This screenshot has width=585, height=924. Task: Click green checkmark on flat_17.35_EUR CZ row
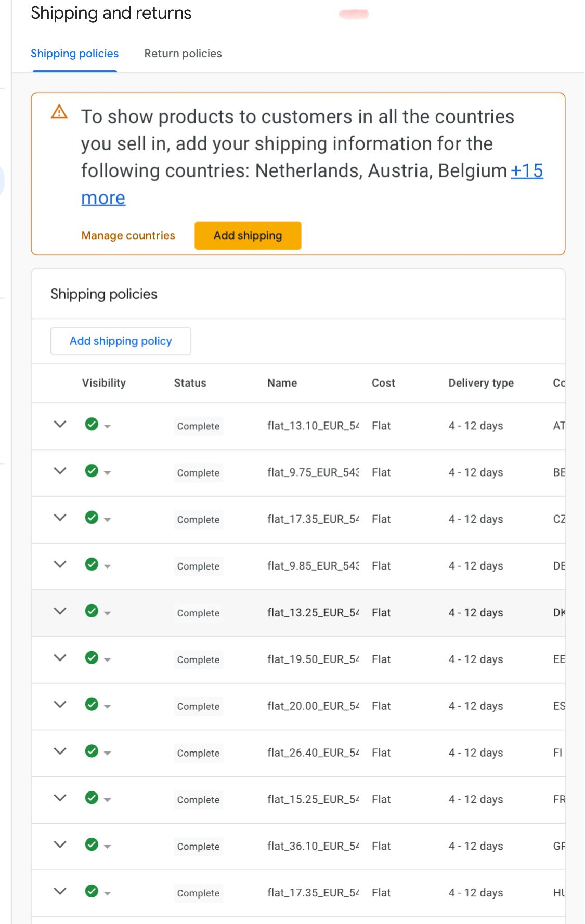(92, 518)
